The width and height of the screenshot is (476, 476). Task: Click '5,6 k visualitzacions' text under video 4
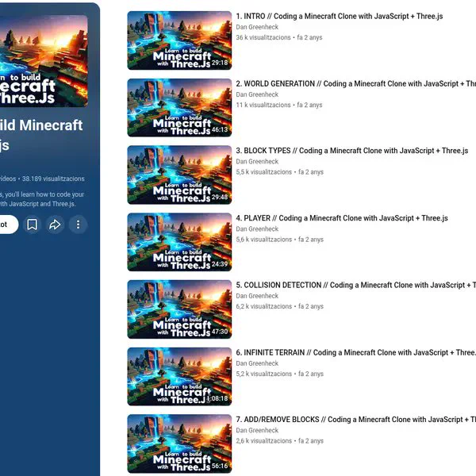[264, 240]
